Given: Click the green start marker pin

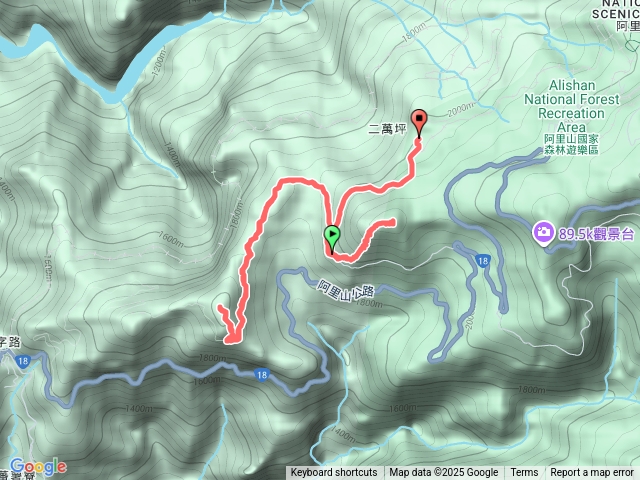Looking at the screenshot, I should click(332, 236).
